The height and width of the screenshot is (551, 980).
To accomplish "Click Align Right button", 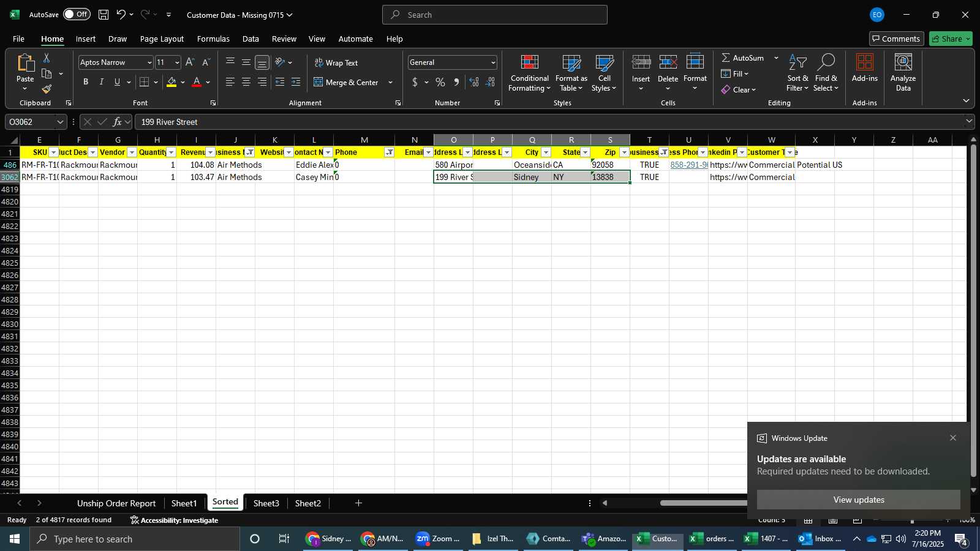I will point(262,82).
